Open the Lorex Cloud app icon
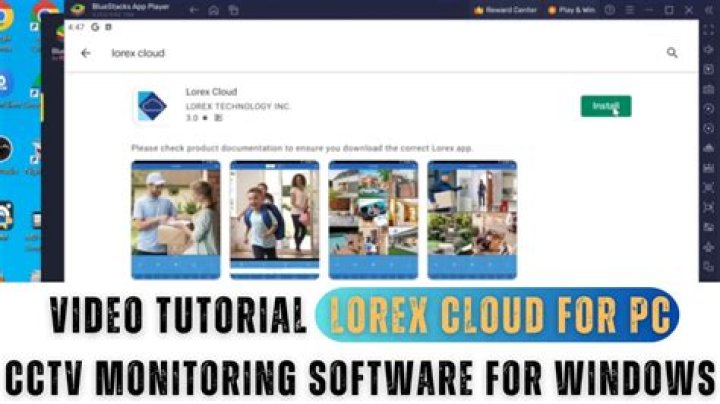The image size is (720, 404). click(151, 106)
